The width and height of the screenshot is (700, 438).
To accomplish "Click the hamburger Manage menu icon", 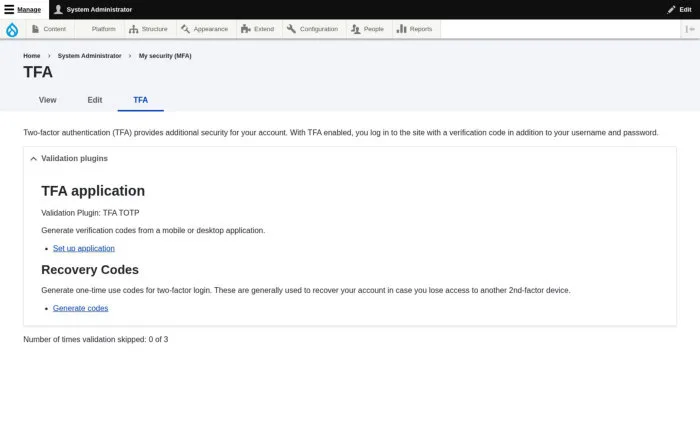I will click(x=9, y=9).
